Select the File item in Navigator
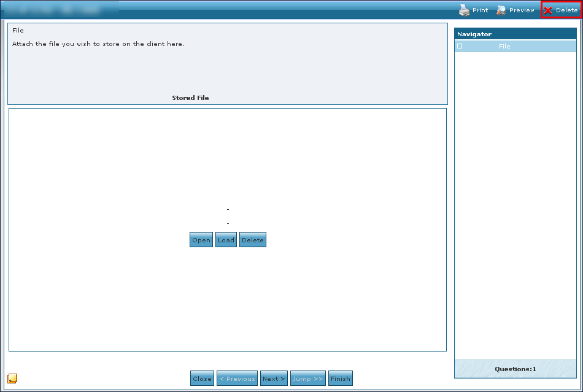 click(x=504, y=47)
